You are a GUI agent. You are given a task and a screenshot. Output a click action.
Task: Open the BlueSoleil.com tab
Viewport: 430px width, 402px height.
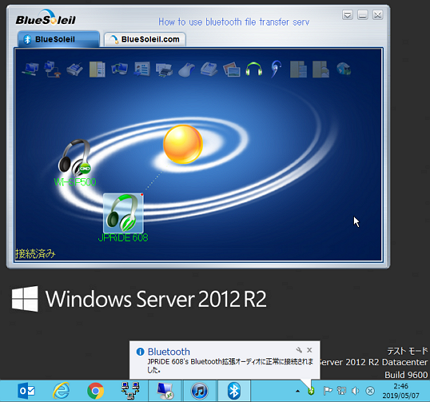[145, 39]
